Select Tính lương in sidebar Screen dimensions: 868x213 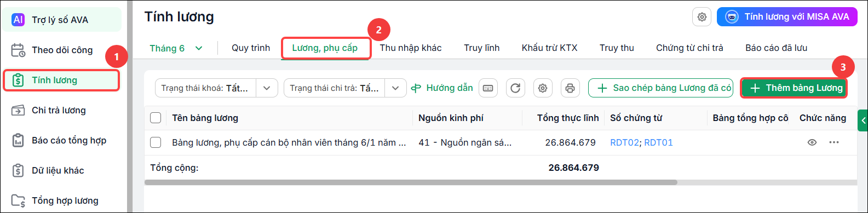coord(61,80)
